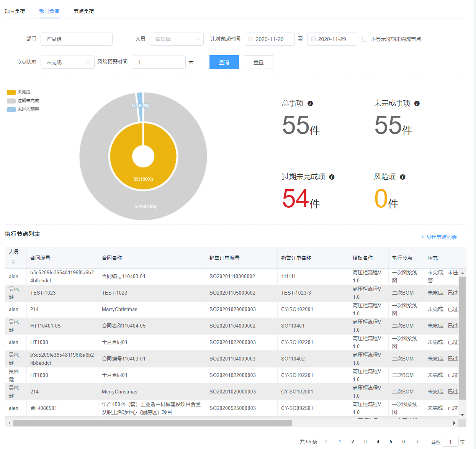Click the 查询 button

(224, 62)
